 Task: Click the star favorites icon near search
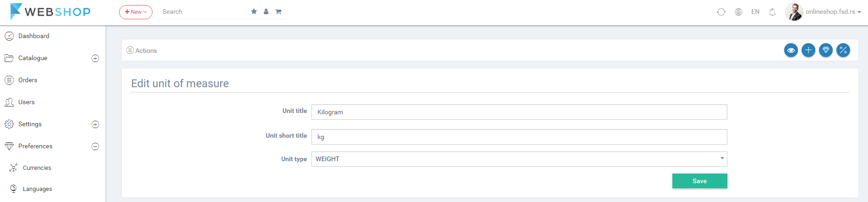pyautogui.click(x=254, y=11)
